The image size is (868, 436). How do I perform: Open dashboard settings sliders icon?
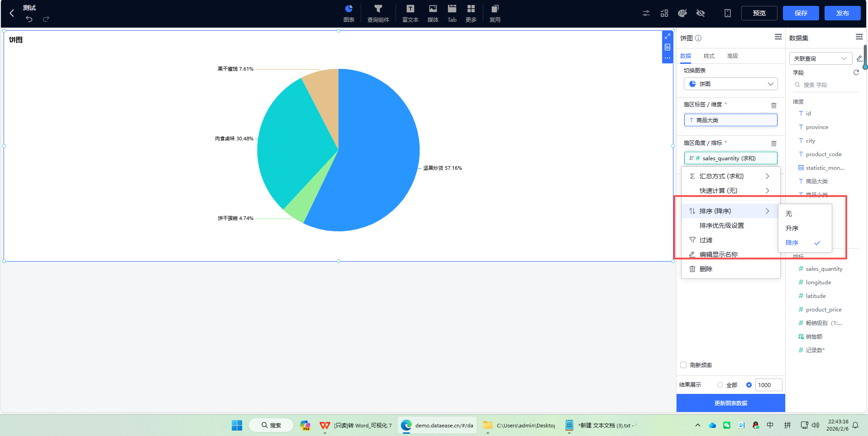point(646,13)
